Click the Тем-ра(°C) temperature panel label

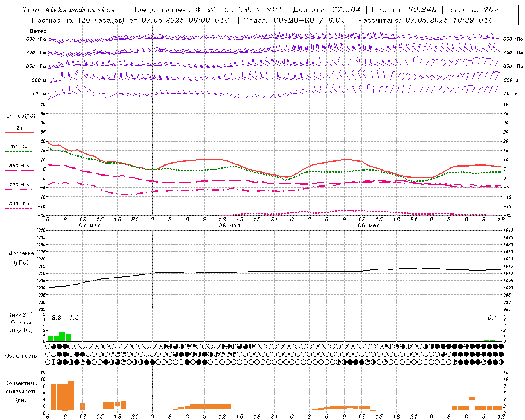click(19, 116)
